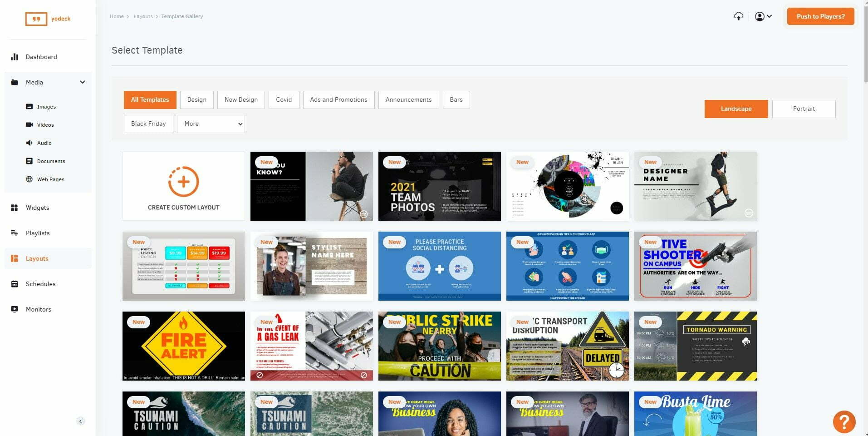Click the Documents icon in sidebar
868x436 pixels.
[29, 161]
